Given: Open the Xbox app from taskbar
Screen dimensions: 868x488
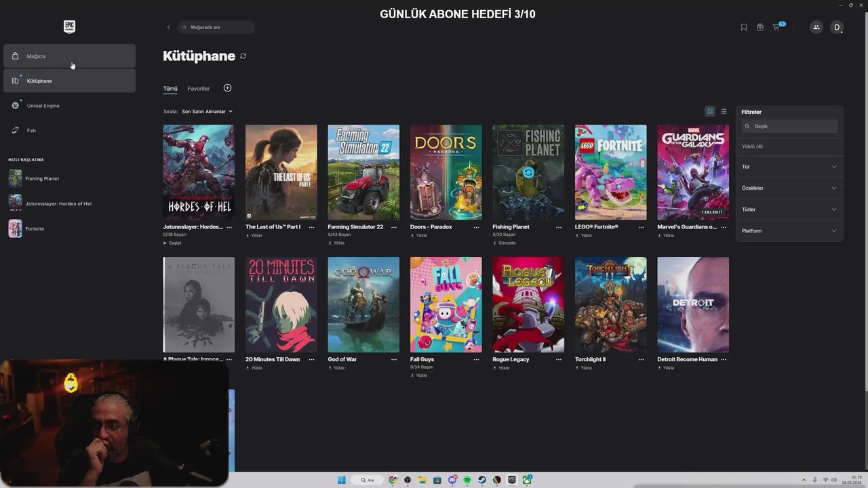Looking at the screenshot, I should (527, 480).
